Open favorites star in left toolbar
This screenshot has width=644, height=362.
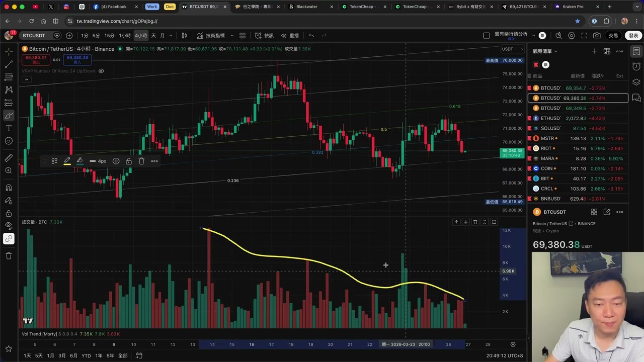coord(9,348)
